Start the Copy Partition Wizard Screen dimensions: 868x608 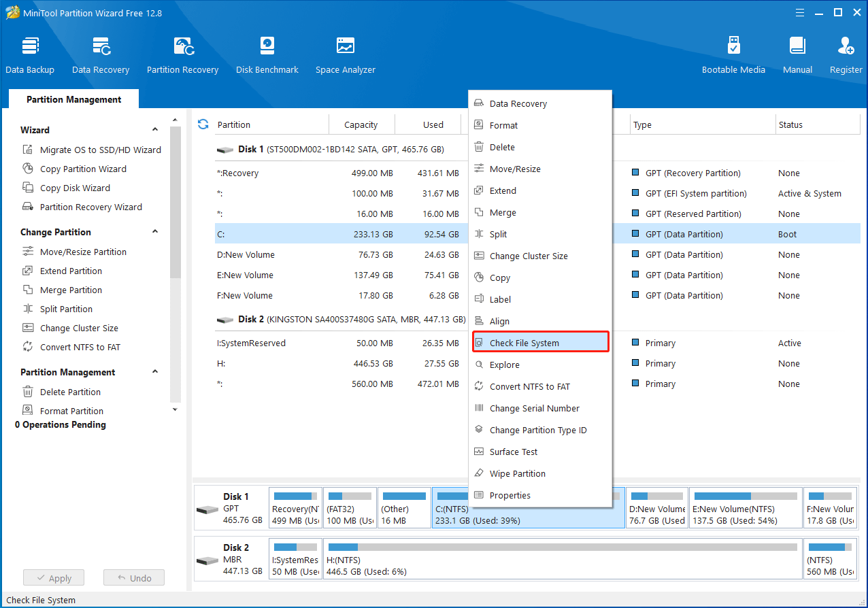(x=74, y=169)
